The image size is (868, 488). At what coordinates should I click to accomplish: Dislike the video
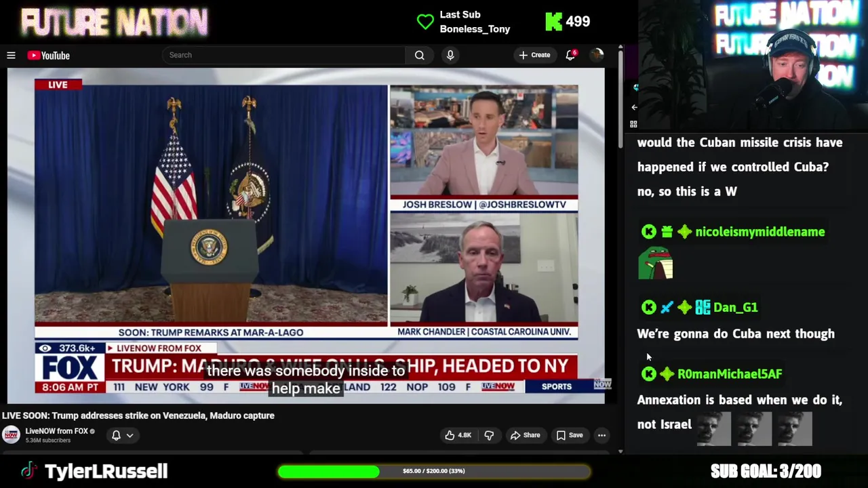489,435
